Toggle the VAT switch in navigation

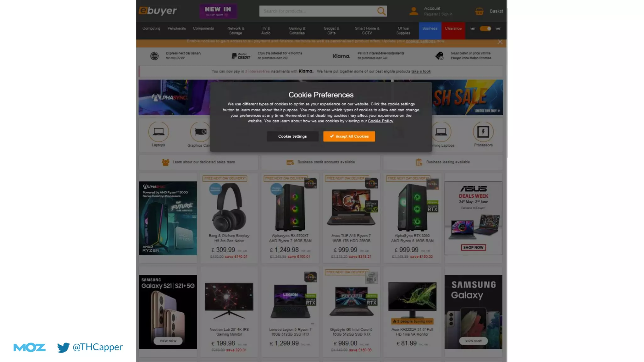[x=485, y=29]
